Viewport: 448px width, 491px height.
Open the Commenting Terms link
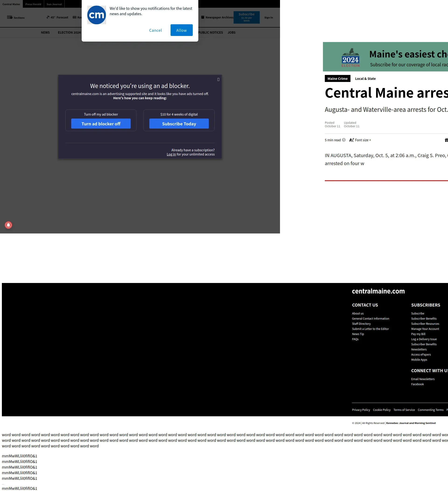pyautogui.click(x=430, y=410)
